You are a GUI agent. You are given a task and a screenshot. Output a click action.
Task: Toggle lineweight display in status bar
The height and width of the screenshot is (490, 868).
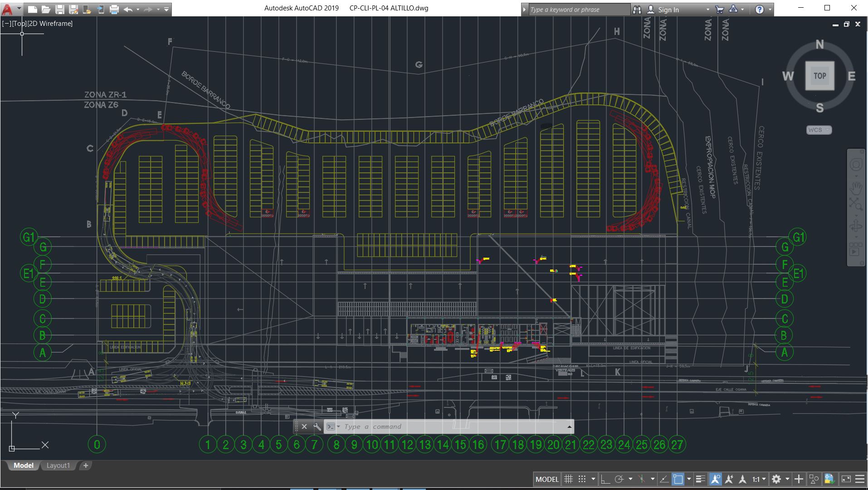pos(700,479)
